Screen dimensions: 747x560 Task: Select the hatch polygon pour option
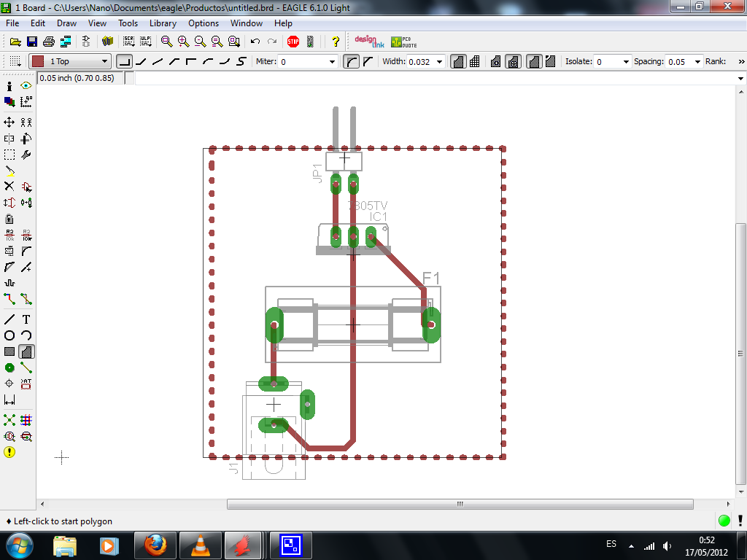[474, 61]
